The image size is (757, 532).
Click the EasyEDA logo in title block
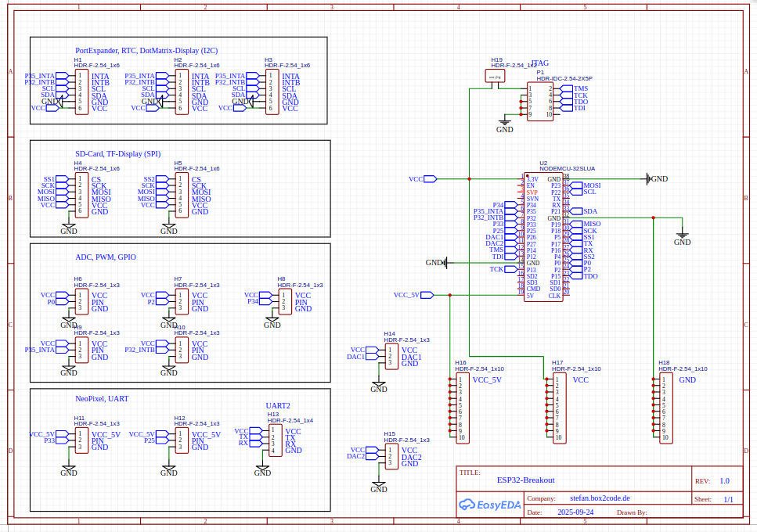click(490, 505)
